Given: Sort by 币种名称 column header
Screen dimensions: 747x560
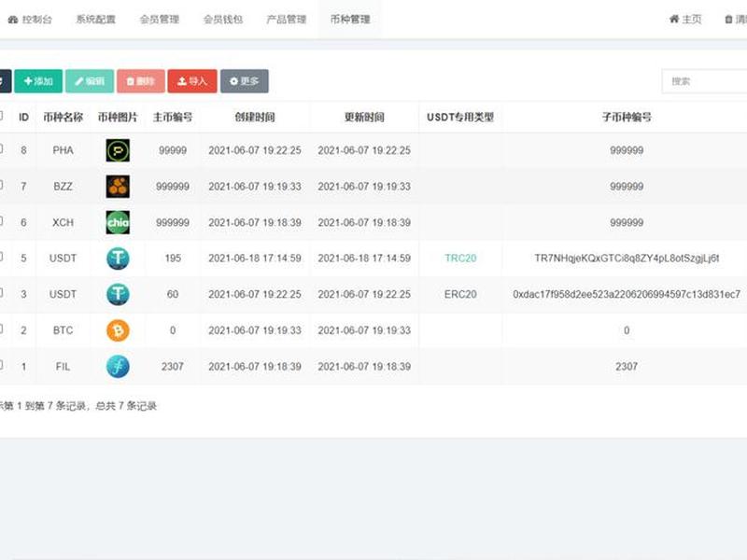Looking at the screenshot, I should click(x=63, y=118).
